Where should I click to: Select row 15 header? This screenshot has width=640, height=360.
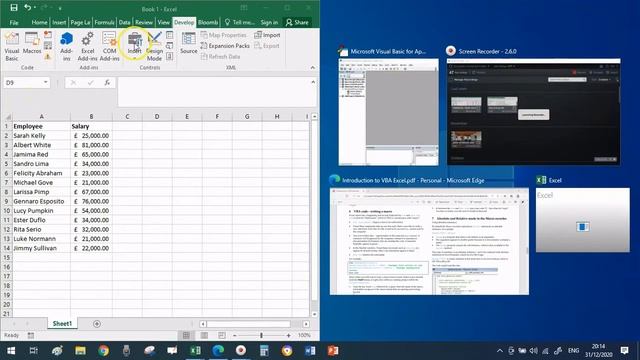point(7,258)
